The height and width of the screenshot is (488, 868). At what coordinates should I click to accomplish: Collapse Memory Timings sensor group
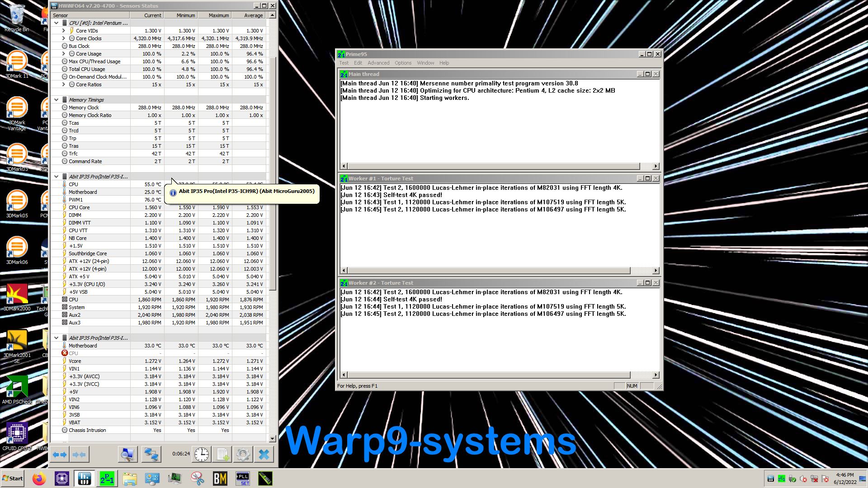[57, 100]
